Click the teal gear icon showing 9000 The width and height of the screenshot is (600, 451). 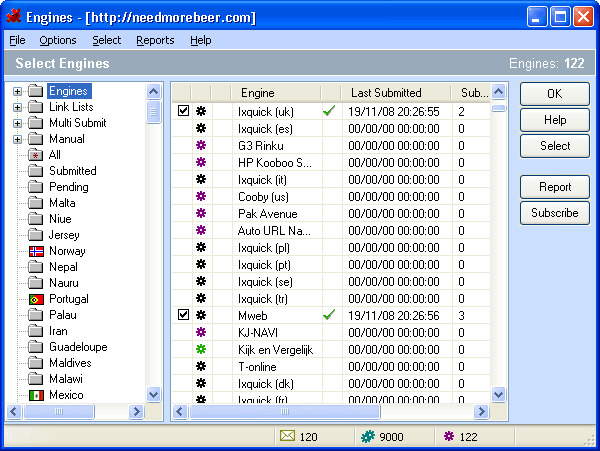(367, 436)
